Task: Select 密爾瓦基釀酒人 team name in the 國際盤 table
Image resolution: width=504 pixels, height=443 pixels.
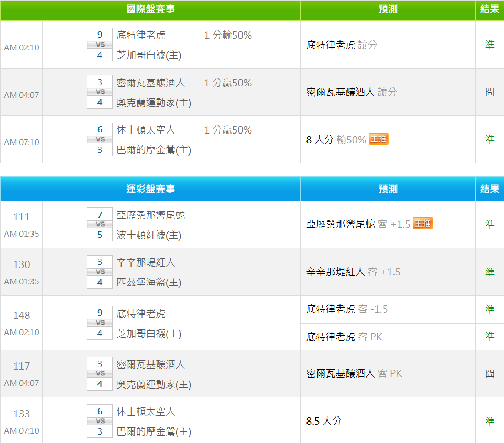Action: 151,83
